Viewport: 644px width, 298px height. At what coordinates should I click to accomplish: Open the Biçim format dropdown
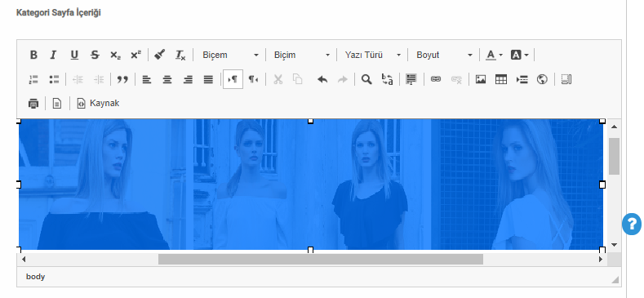point(302,55)
